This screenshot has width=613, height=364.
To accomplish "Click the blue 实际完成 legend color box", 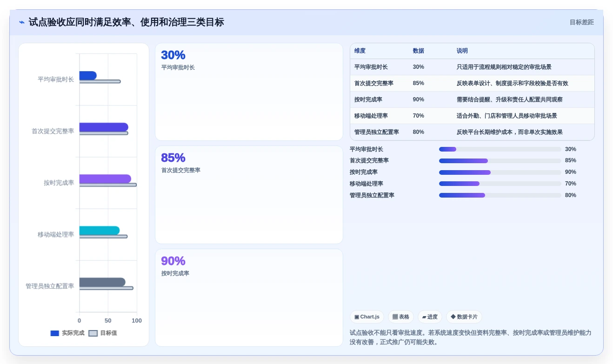I will coord(55,333).
